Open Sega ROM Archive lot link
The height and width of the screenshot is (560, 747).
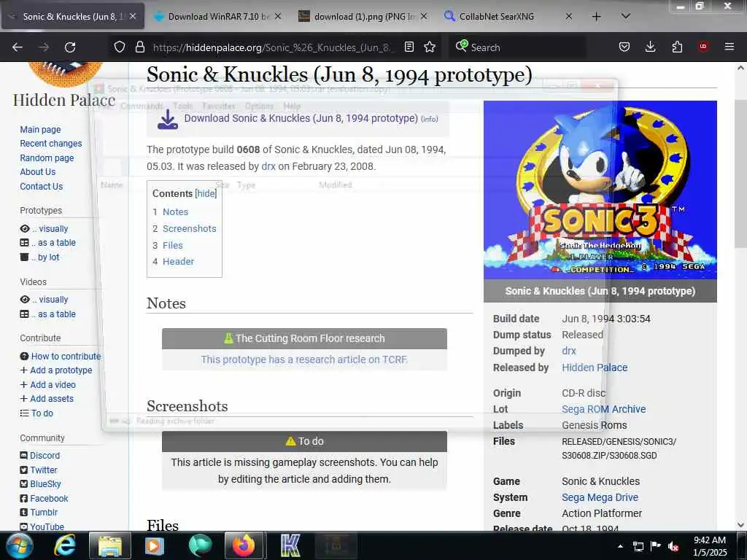pos(603,409)
